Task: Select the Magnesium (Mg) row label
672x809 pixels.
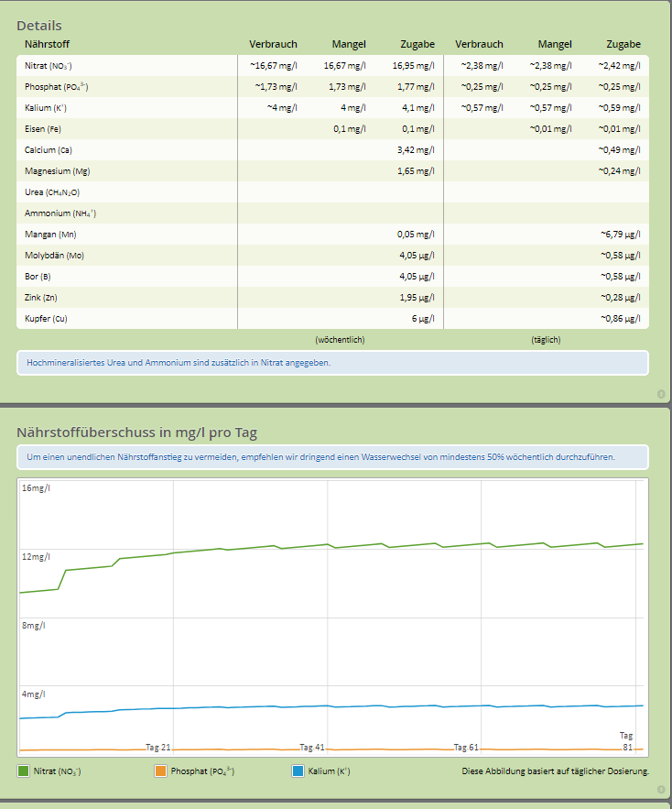Action: point(57,171)
